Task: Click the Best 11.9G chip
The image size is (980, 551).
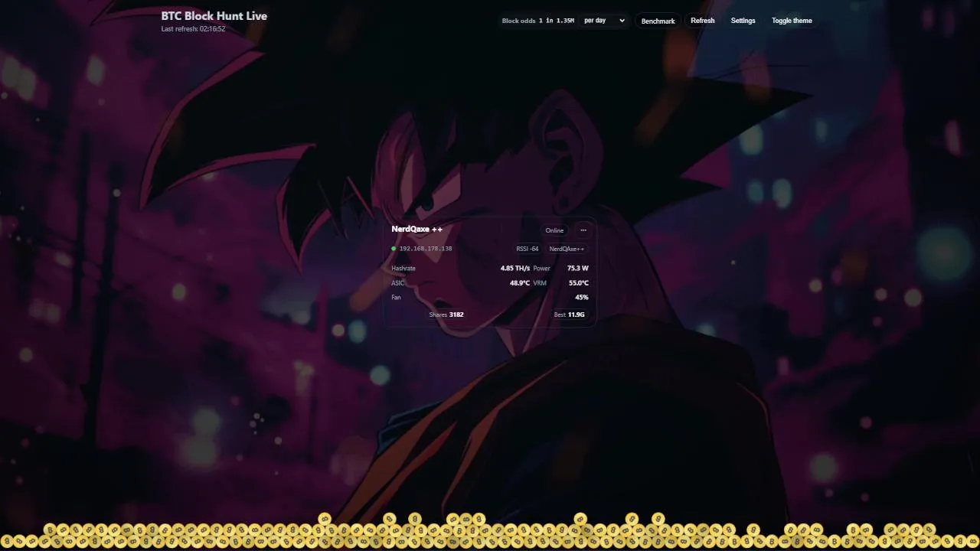Action: coord(570,315)
